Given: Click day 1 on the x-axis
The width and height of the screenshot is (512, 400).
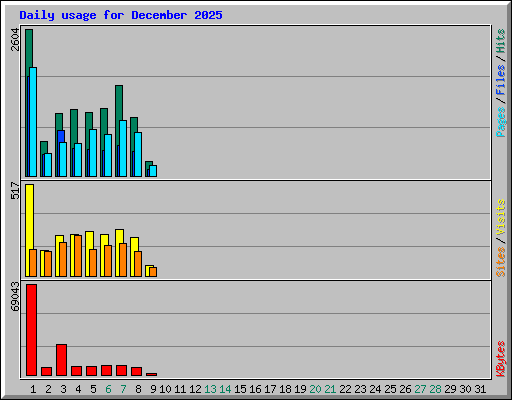Looking at the screenshot, I should 33,389.
